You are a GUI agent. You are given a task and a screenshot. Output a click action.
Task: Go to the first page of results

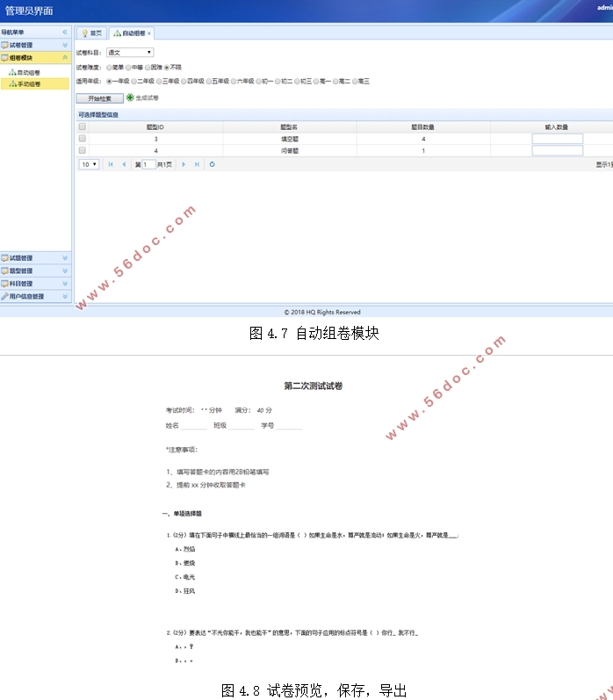click(x=111, y=164)
